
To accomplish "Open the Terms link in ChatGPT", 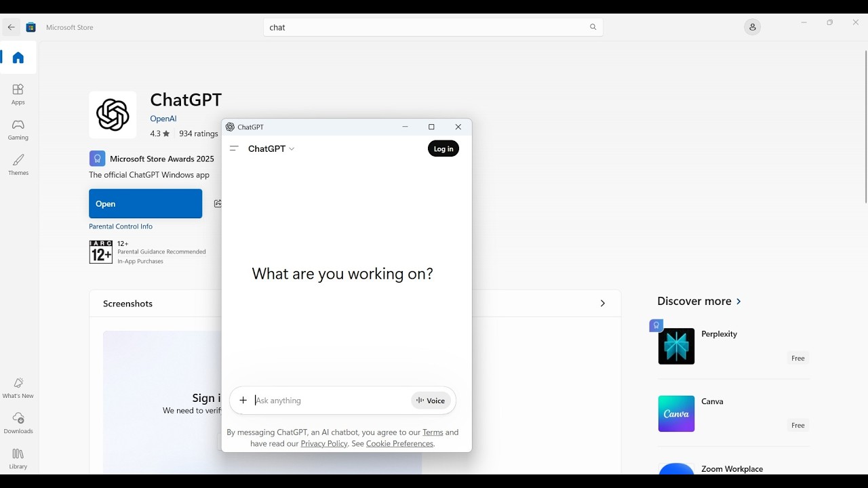I will pos(433,432).
